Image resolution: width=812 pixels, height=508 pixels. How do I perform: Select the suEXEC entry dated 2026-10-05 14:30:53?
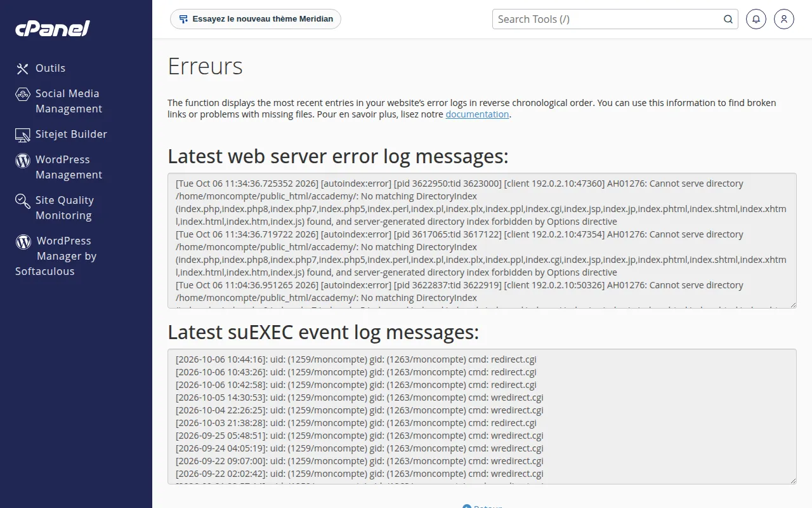pos(360,398)
